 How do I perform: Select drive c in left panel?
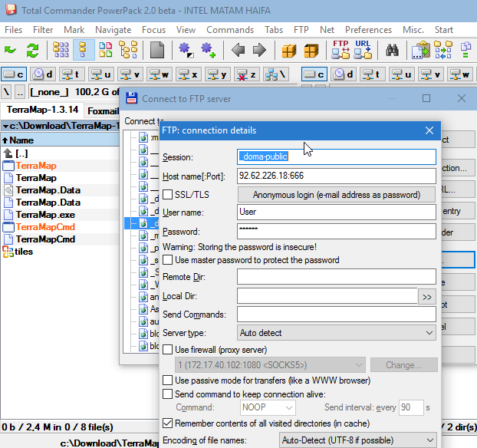pos(14,74)
